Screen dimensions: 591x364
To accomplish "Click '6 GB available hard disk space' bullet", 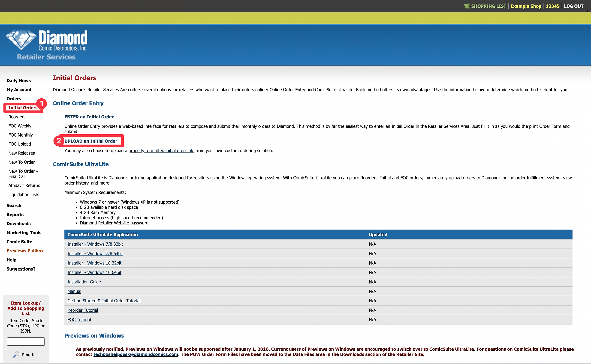I will [x=109, y=207].
